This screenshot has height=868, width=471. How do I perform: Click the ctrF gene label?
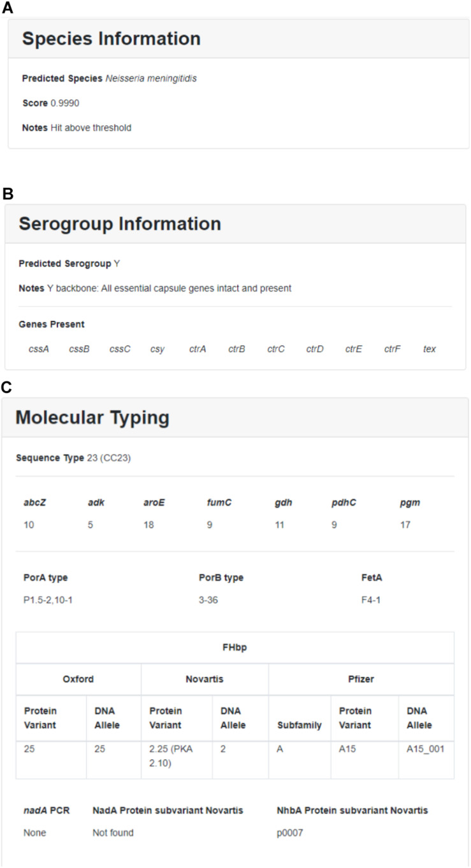click(393, 349)
